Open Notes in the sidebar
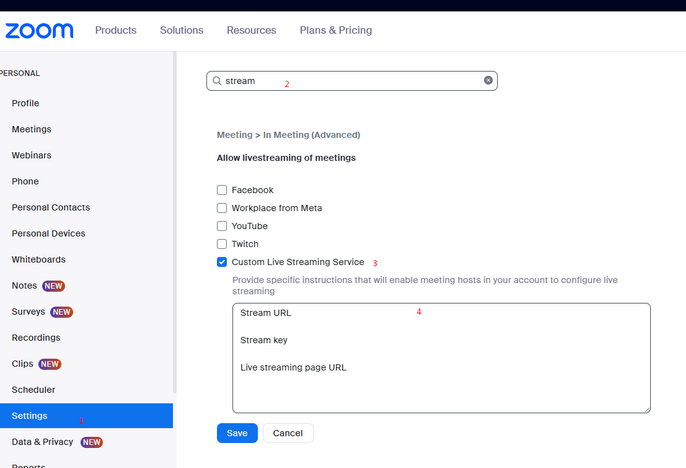The height and width of the screenshot is (468, 686). pos(24,286)
